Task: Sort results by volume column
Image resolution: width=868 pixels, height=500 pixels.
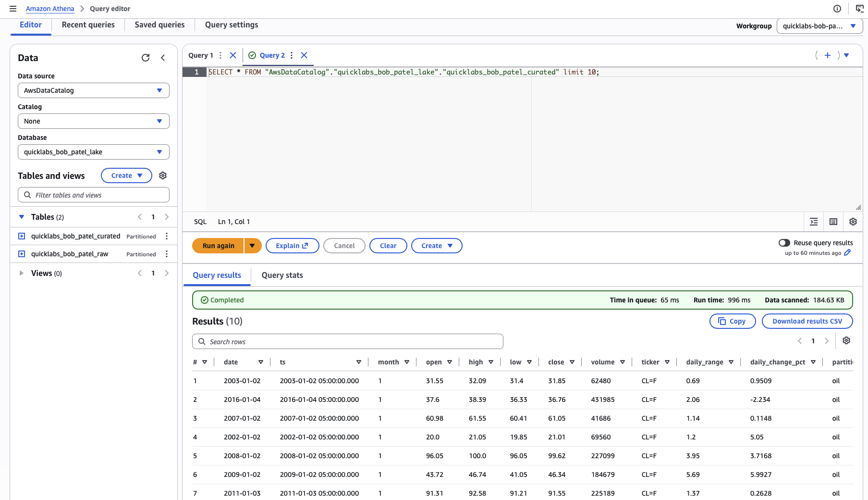Action: pyautogui.click(x=623, y=362)
